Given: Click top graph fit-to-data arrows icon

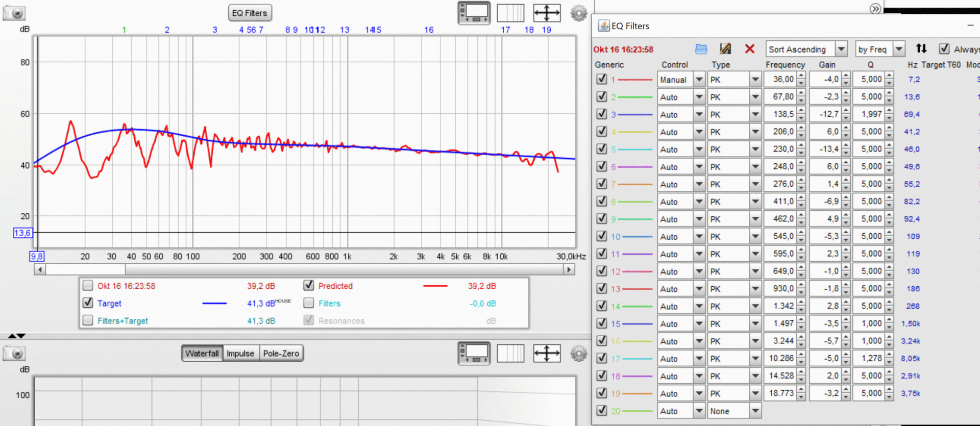Looking at the screenshot, I should point(547,13).
